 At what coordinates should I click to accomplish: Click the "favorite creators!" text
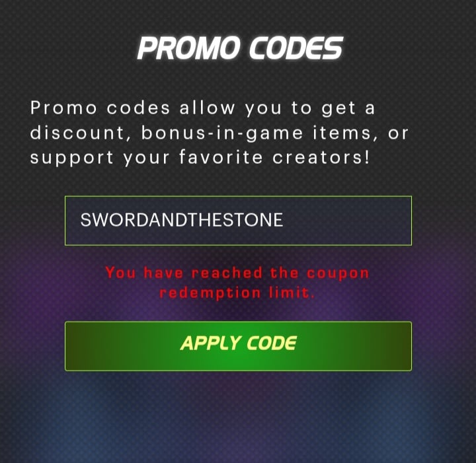pos(274,157)
